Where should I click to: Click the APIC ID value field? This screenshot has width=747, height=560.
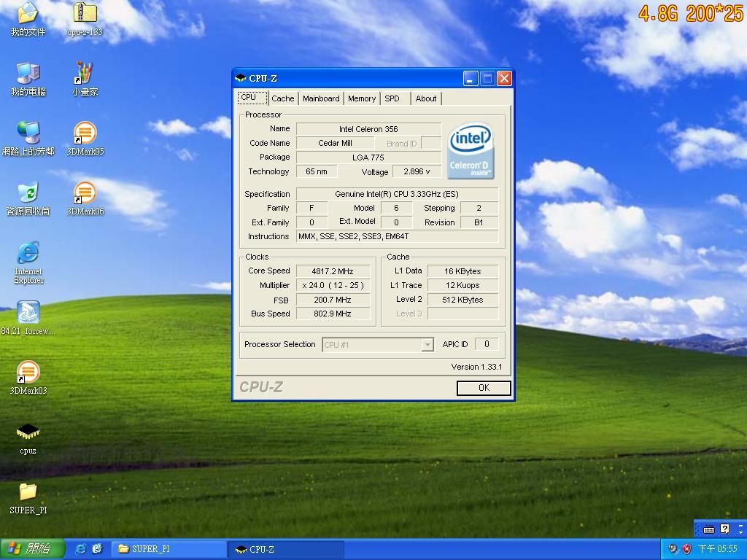(x=487, y=344)
